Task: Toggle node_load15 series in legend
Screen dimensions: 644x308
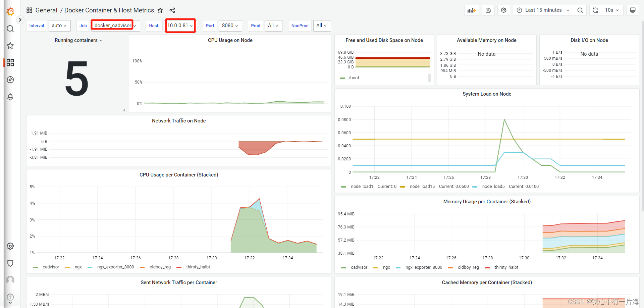Action: click(422, 187)
